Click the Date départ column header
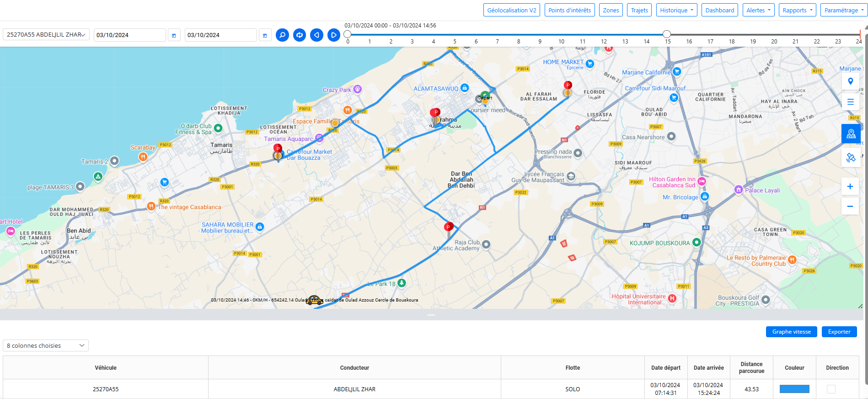Screen dimensions: 868x399 point(666,368)
